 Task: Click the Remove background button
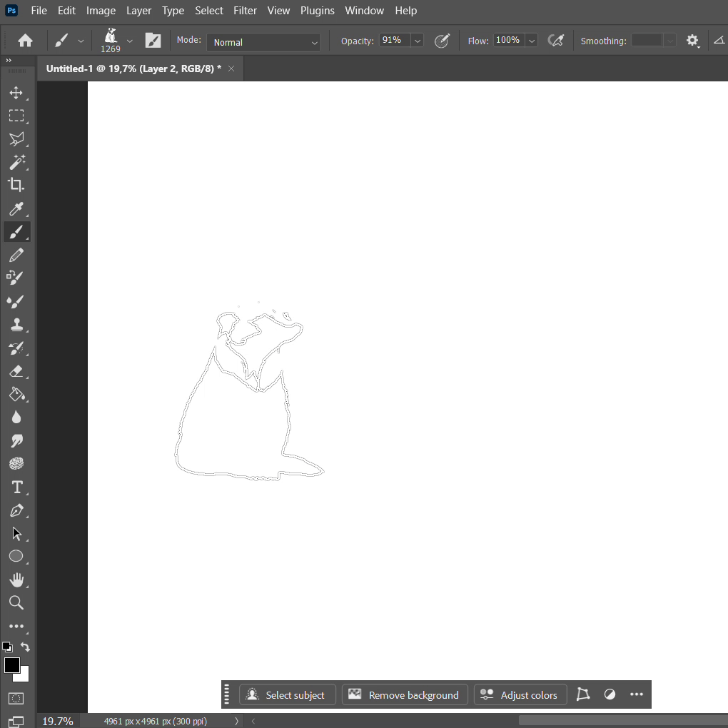405,695
